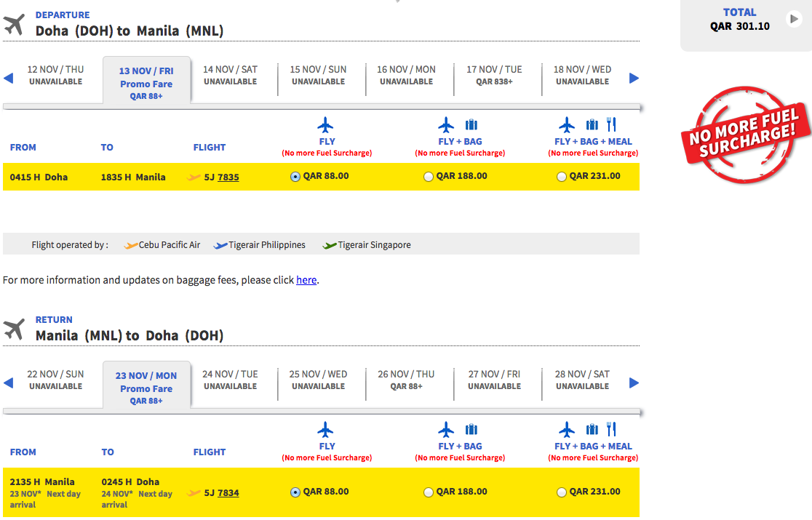
Task: Select the return FLY + BAG + MEAL fare at QAR 231.00
Action: coord(562,492)
